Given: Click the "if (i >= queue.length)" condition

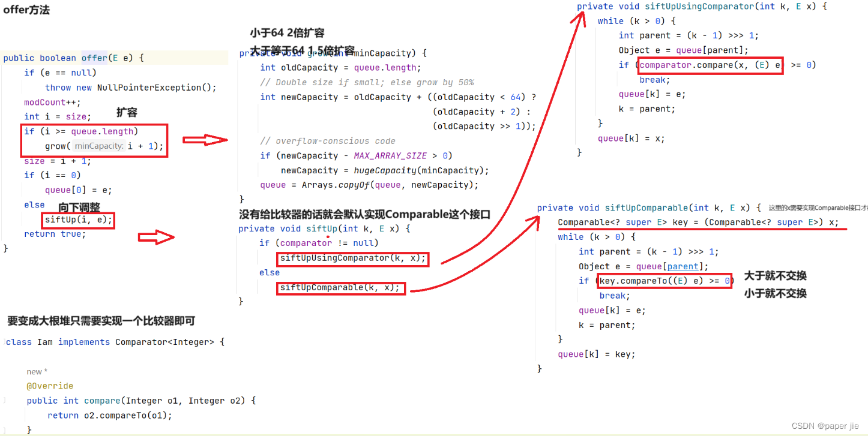Looking at the screenshot, I should coord(81,131).
